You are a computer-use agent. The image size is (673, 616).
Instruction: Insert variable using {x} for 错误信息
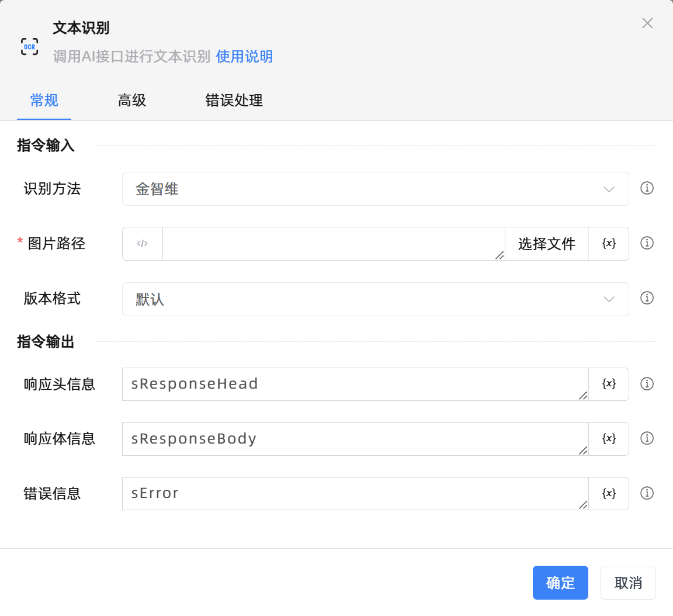pyautogui.click(x=609, y=493)
